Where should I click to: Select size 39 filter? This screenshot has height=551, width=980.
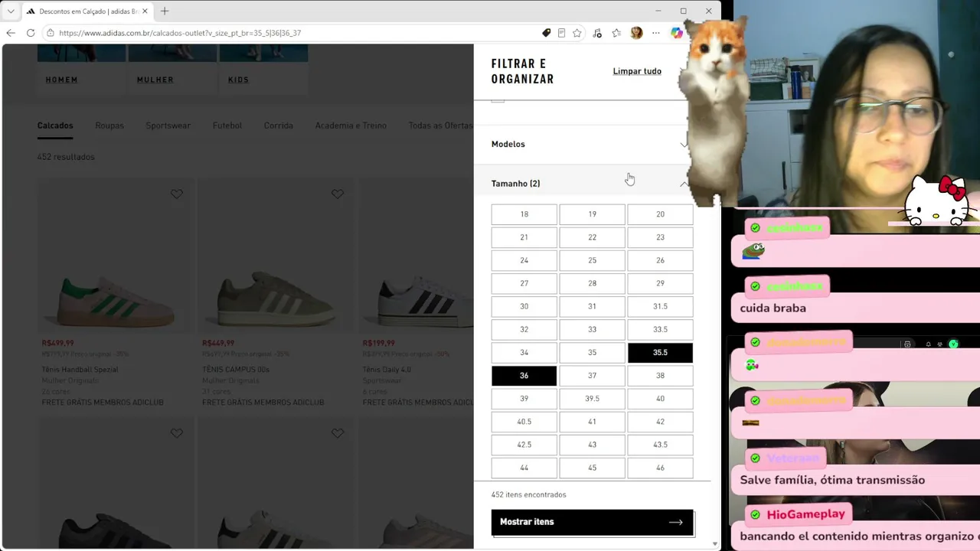click(524, 399)
